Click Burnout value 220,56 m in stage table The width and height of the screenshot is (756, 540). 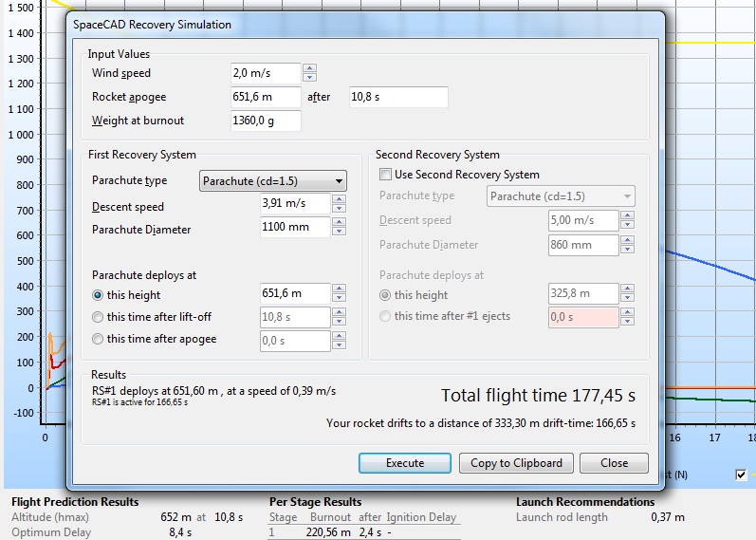328,532
